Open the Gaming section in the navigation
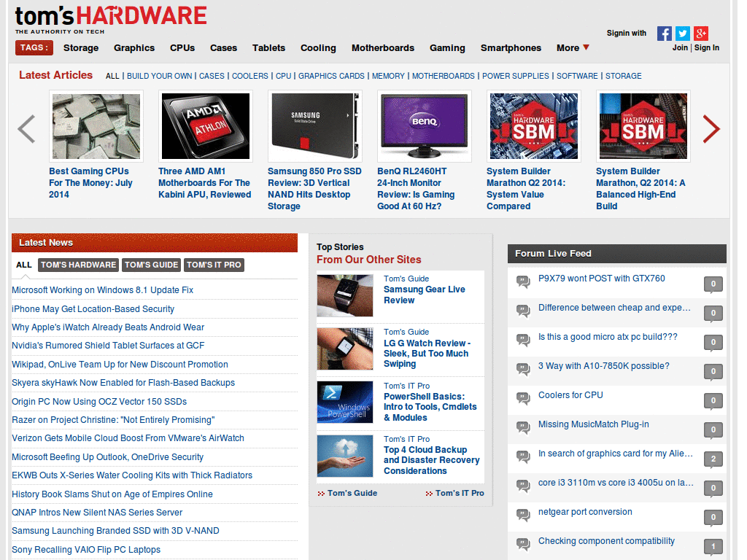Viewport: 747px width, 560px height. tap(447, 47)
